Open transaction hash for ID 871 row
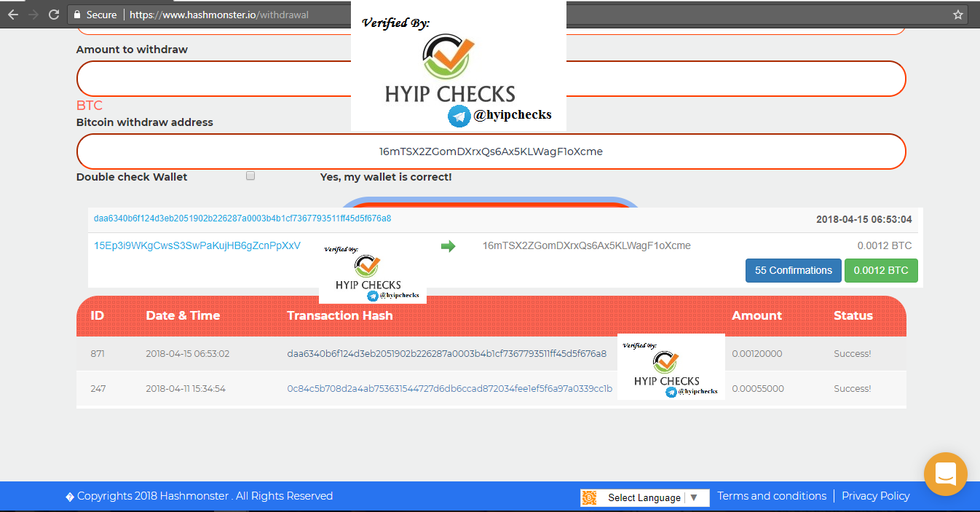Image resolution: width=980 pixels, height=512 pixels. 447,353
